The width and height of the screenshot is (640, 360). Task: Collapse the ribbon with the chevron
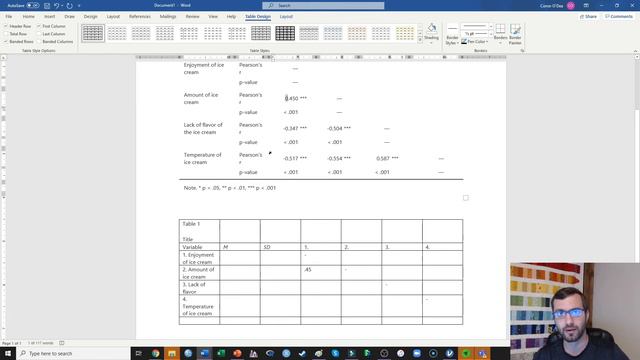coord(636,51)
